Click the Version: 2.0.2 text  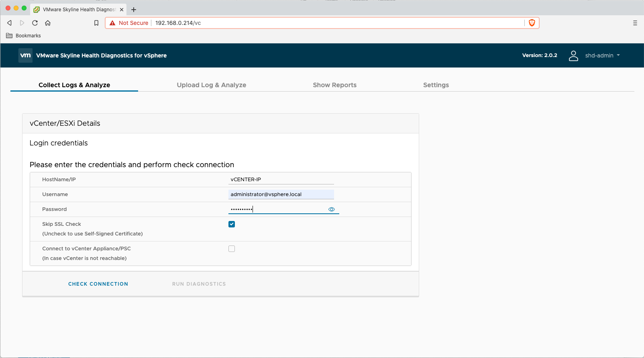tap(540, 55)
